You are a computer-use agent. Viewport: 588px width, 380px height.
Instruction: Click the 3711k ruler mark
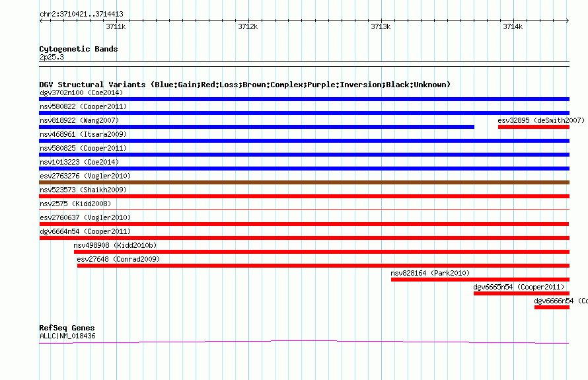pos(116,26)
